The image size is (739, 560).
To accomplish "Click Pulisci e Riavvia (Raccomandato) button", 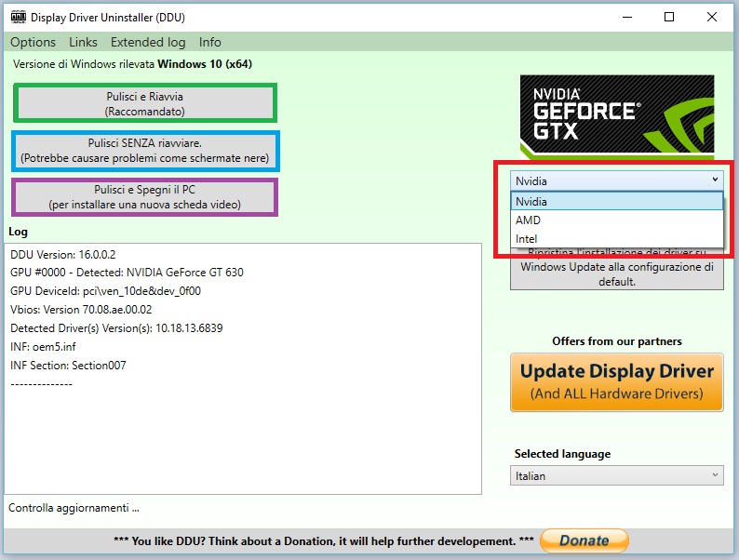I will coord(144,103).
